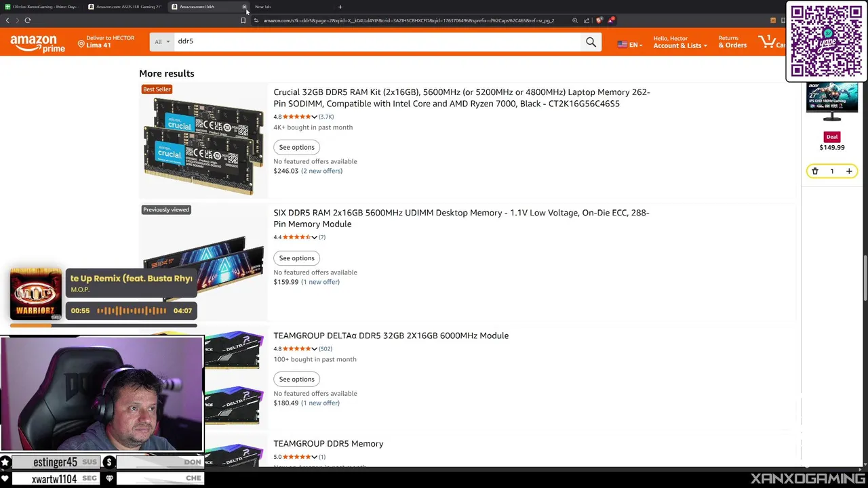Open TEAMGROUP DELTA rating popover arrow
This screenshot has height=488, width=868.
pos(314,349)
